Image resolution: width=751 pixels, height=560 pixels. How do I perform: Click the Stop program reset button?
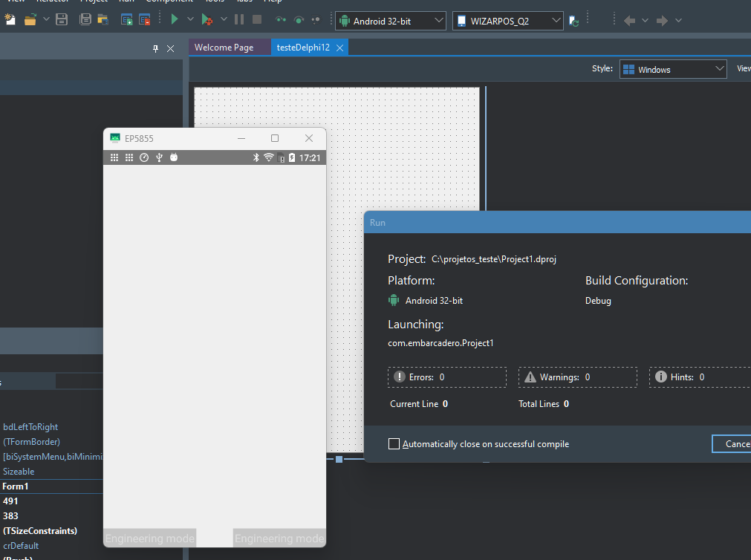pyautogui.click(x=257, y=19)
